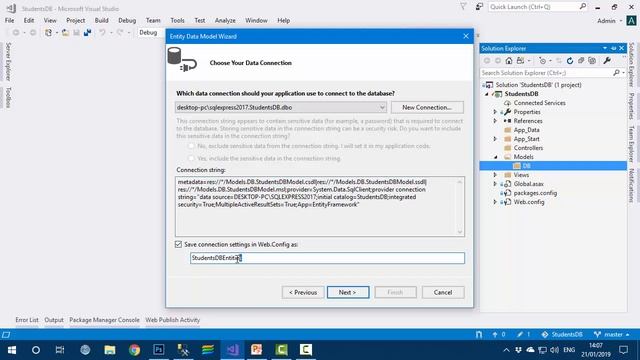Click the Next > button
The width and height of the screenshot is (640, 360).
[x=348, y=292]
